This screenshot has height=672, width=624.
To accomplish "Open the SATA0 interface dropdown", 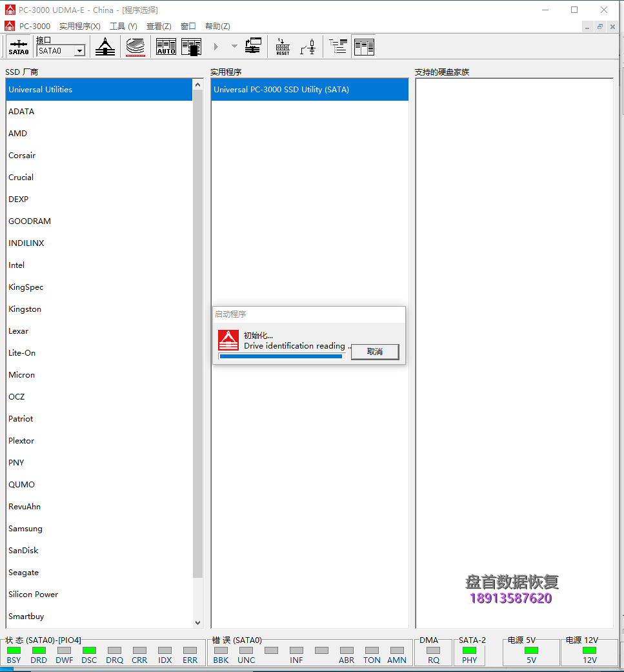I will [x=79, y=51].
